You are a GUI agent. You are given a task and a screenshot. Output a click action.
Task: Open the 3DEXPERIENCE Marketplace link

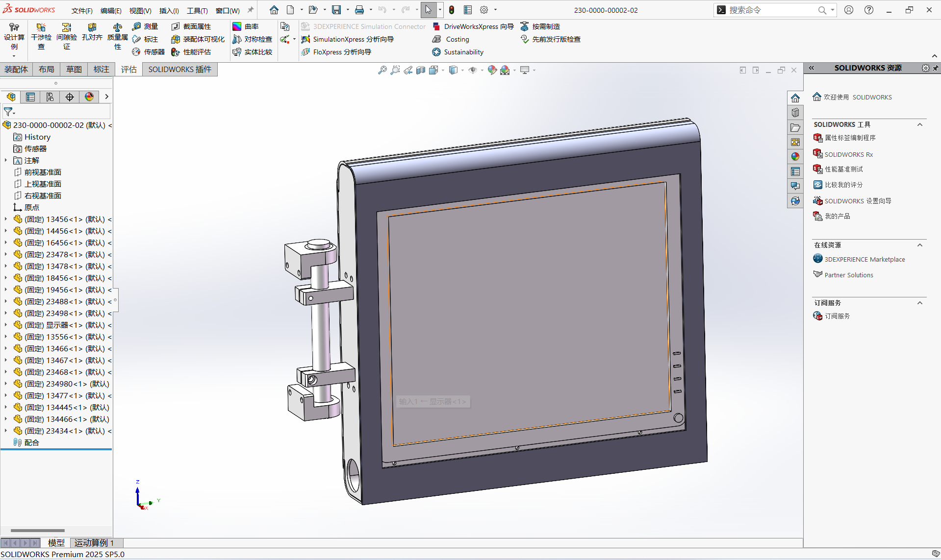click(865, 259)
